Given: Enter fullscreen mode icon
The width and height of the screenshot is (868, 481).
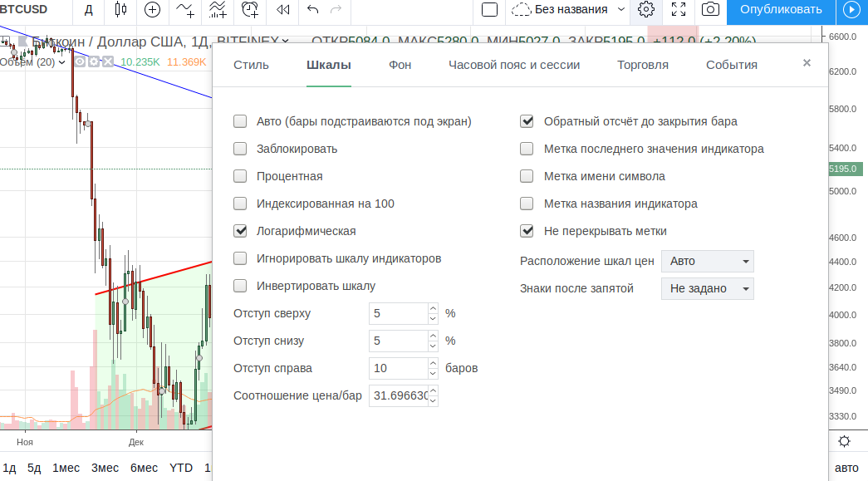Looking at the screenshot, I should pos(679,10).
